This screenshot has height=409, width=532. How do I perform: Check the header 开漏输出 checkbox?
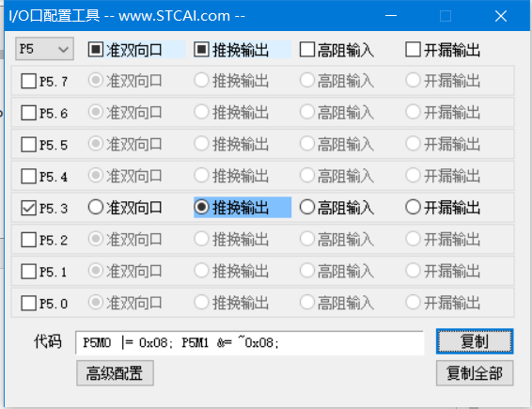click(x=413, y=50)
